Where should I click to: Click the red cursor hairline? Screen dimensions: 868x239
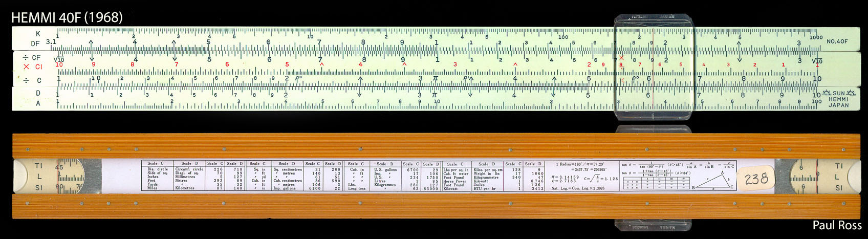click(x=653, y=68)
